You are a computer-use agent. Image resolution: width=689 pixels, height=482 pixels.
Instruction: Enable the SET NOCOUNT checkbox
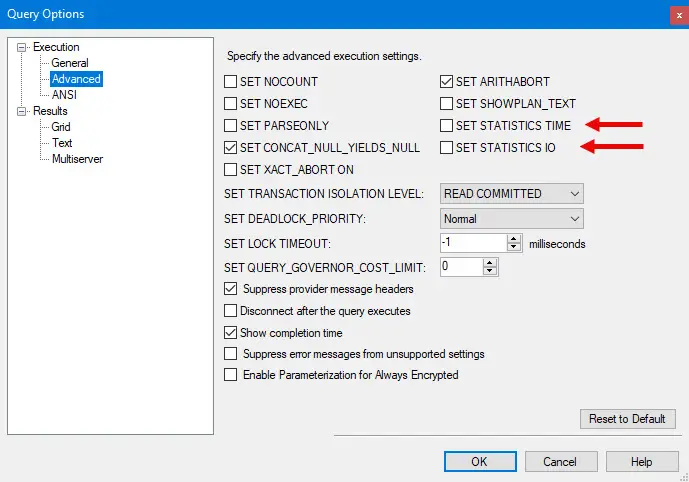tap(232, 81)
